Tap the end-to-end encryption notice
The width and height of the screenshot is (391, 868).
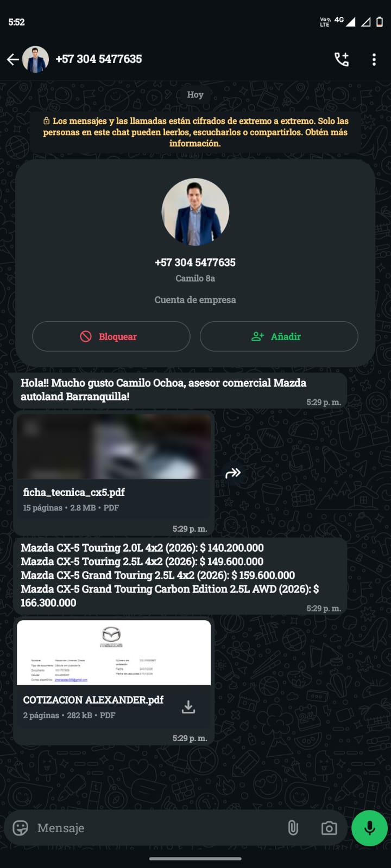pyautogui.click(x=195, y=132)
